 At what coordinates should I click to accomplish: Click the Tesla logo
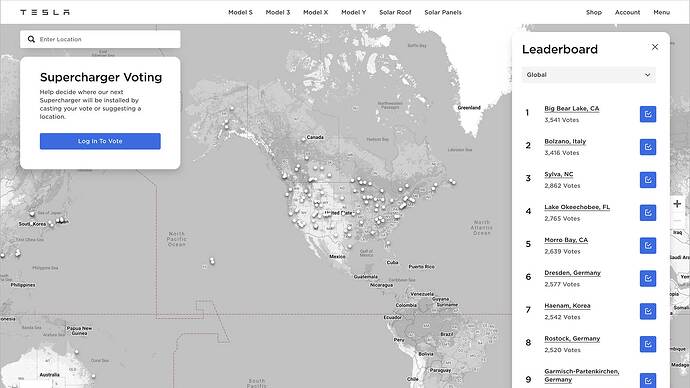[45, 12]
